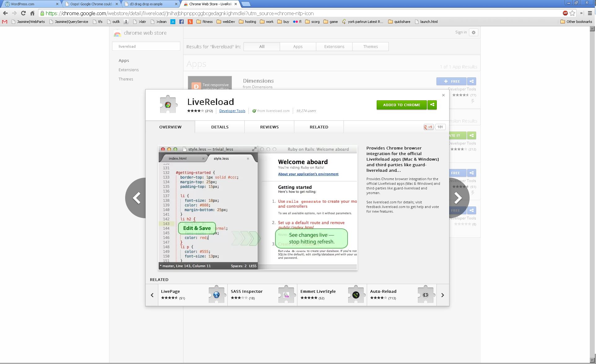Show next screenshot with right arrow

[x=458, y=198]
